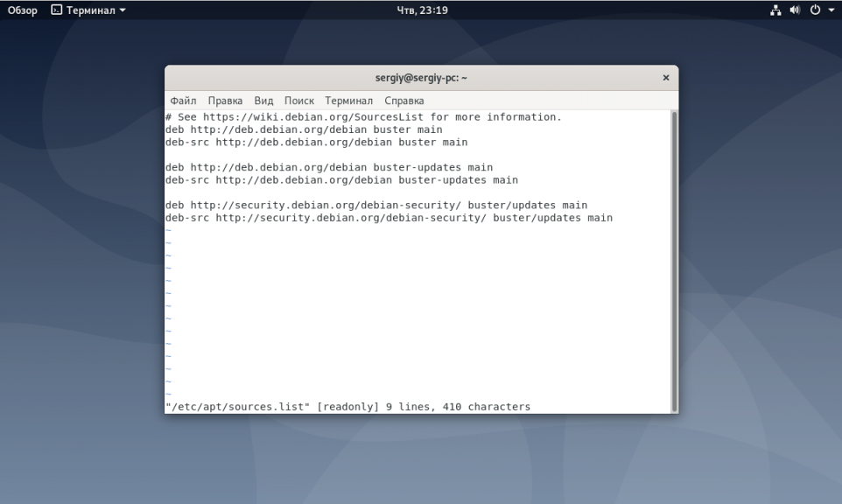The height and width of the screenshot is (504, 842).
Task: Click the 'deb-src ... buster-updates main' line
Action: click(x=341, y=179)
